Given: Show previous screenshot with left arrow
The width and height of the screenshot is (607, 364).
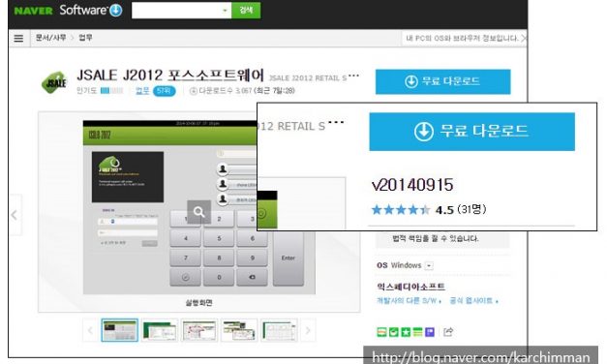Looking at the screenshot, I should tap(15, 215).
